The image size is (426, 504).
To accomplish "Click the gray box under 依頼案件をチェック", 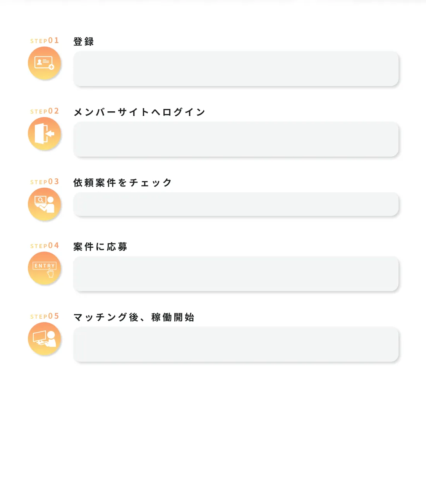I will [236, 204].
